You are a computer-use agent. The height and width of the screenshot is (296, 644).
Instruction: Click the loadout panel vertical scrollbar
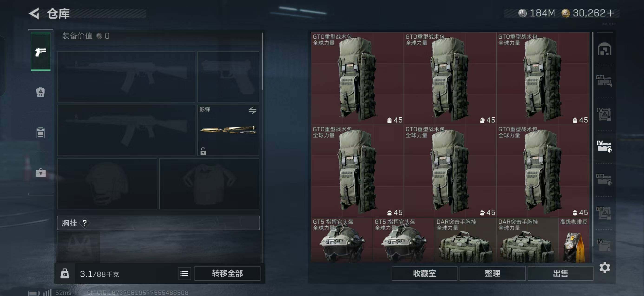click(262, 61)
